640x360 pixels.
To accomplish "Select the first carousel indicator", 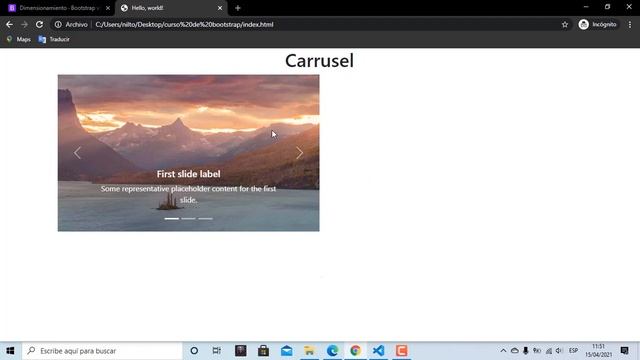I will pos(171,219).
